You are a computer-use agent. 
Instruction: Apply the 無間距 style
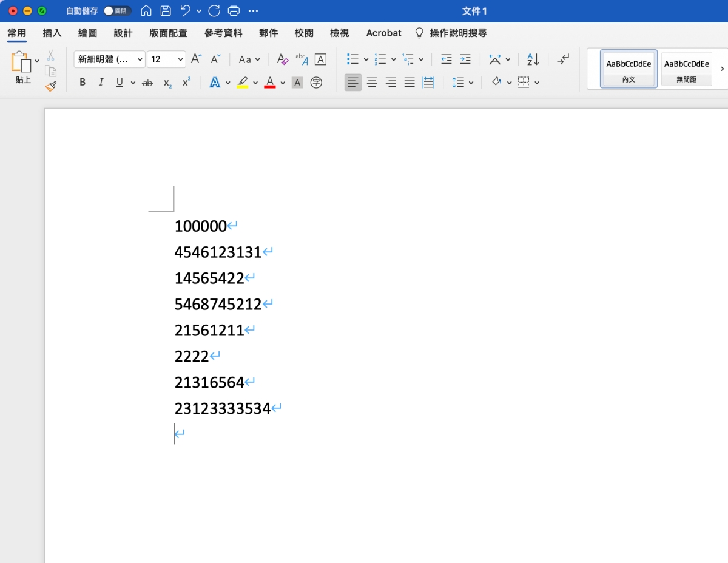pyautogui.click(x=687, y=69)
